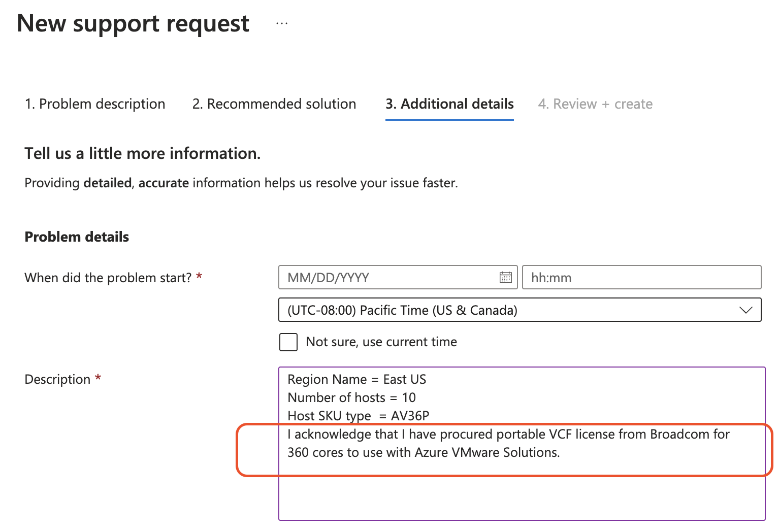Viewport: 779px width, 532px height.
Task: Select the Additional details tab
Action: (x=449, y=104)
